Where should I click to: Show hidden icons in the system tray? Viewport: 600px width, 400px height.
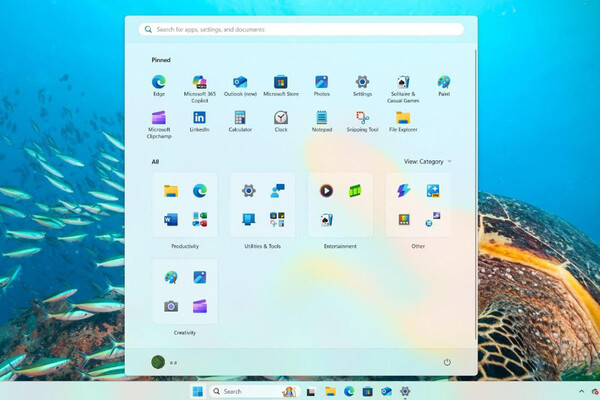coord(582,391)
